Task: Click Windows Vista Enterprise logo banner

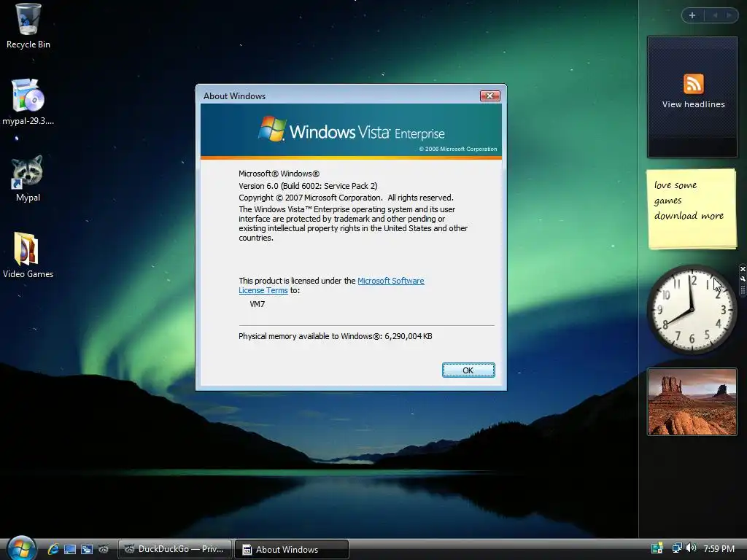Action: tap(351, 131)
